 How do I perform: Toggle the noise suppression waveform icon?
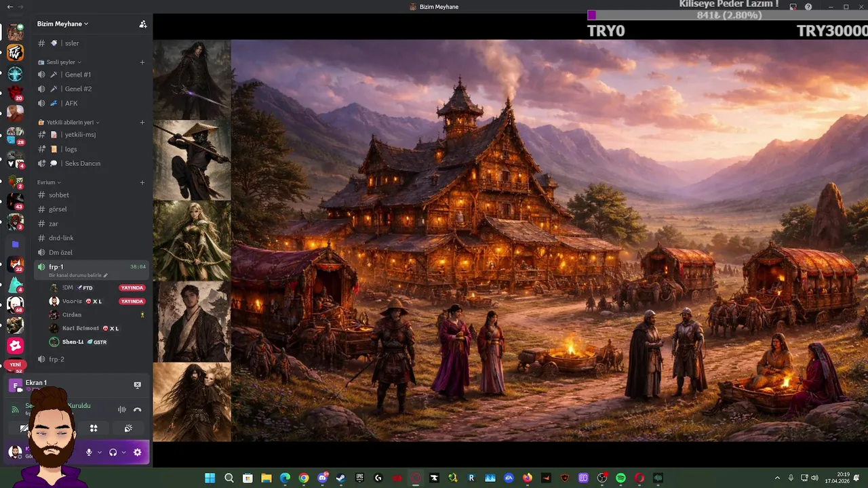[x=122, y=409]
